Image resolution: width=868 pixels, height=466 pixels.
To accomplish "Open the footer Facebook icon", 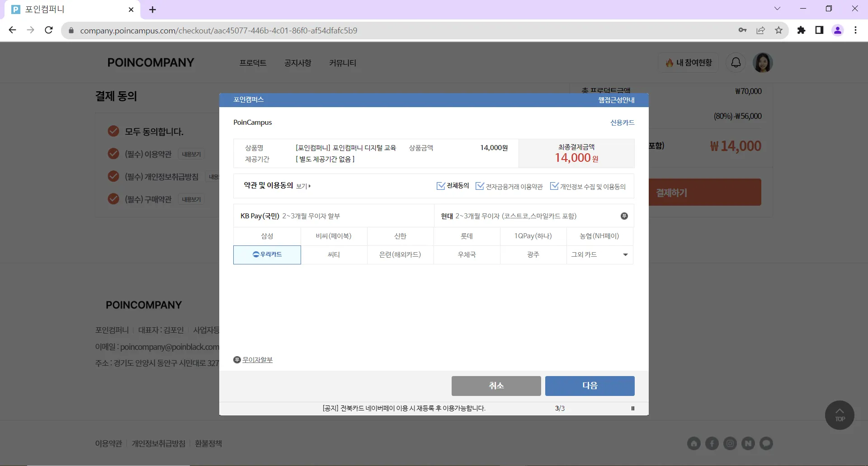I will tap(712, 443).
